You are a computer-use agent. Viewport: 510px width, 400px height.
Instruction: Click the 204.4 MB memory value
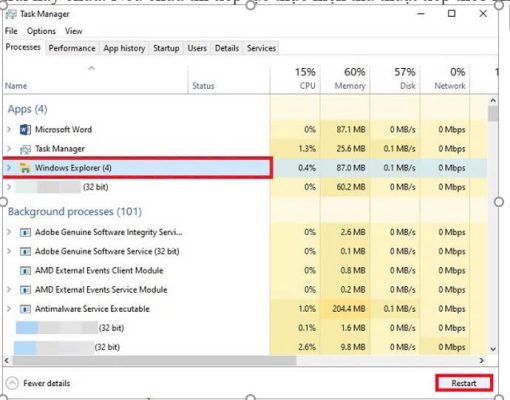pyautogui.click(x=349, y=309)
